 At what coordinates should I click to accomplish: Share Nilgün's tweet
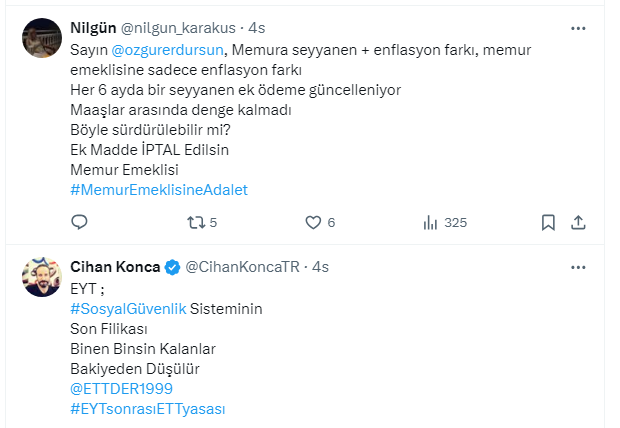pos(577,222)
